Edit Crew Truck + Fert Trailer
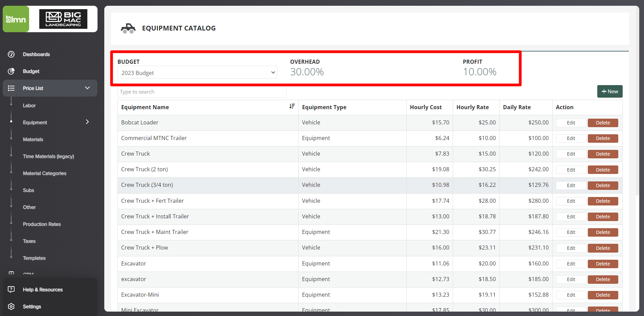 point(571,201)
